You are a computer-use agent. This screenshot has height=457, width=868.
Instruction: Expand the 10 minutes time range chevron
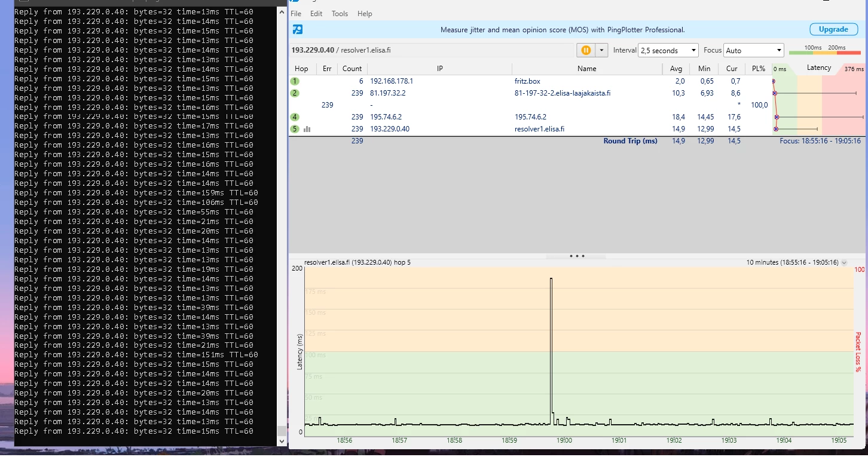(x=844, y=262)
